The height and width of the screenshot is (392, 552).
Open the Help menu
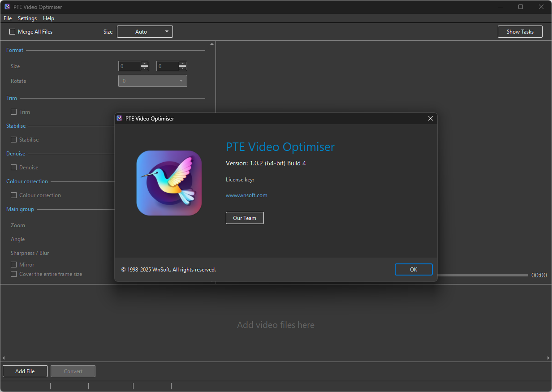point(48,18)
